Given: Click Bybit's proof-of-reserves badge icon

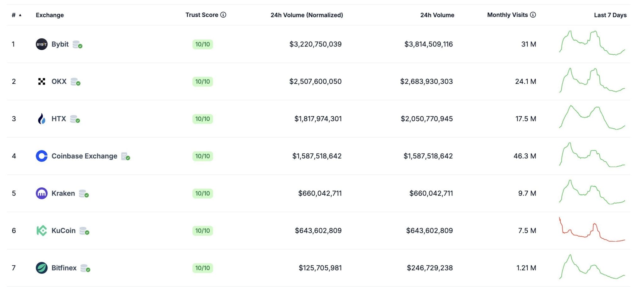Looking at the screenshot, I should point(77,45).
